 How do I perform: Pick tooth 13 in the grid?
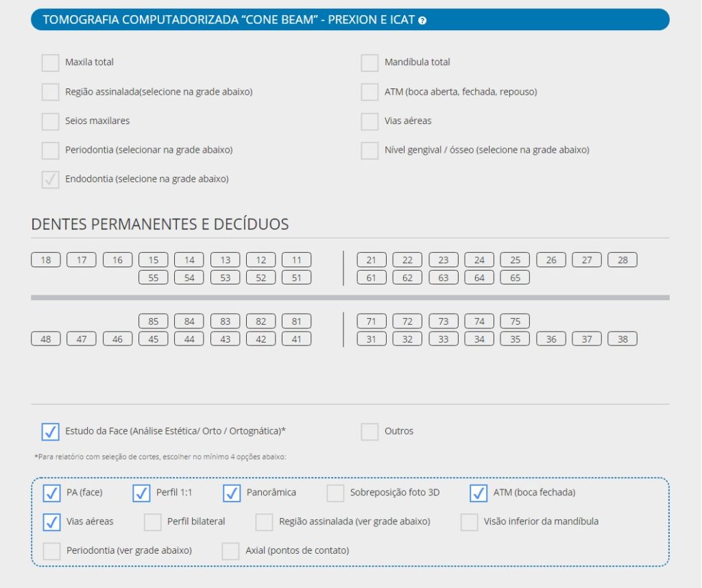(225, 260)
